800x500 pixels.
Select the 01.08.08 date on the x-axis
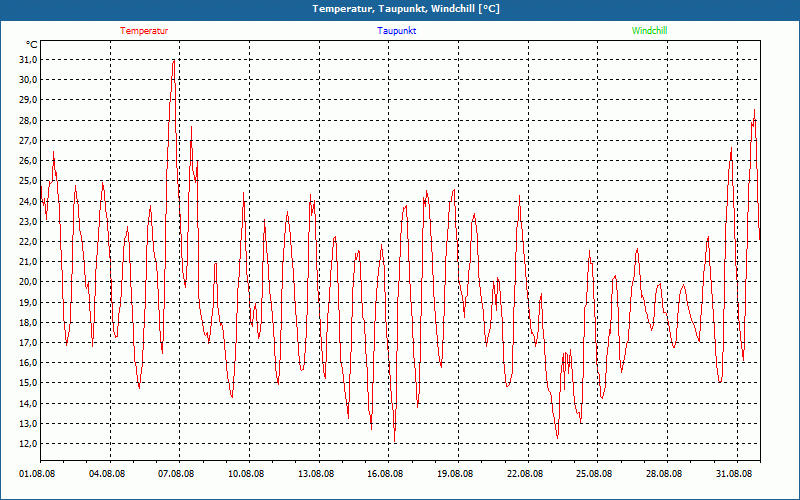click(38, 474)
